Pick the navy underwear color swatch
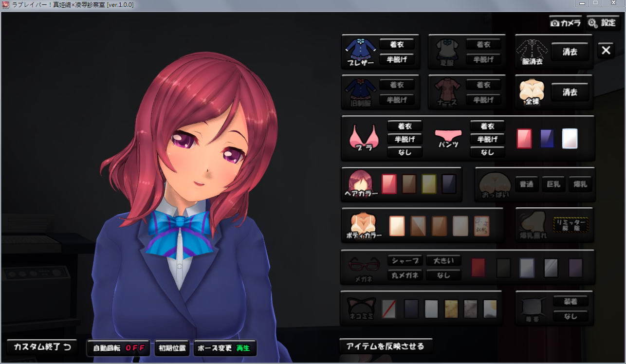626x364 pixels. pyautogui.click(x=547, y=139)
